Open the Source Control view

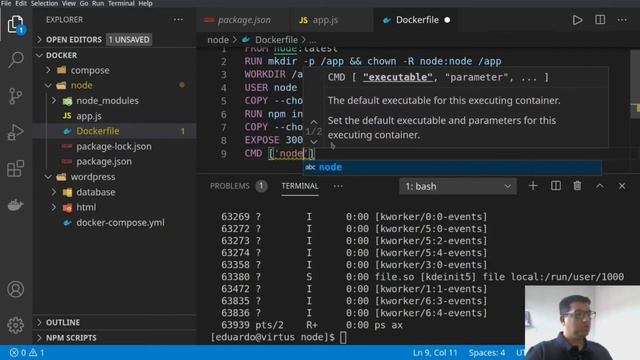click(16, 96)
